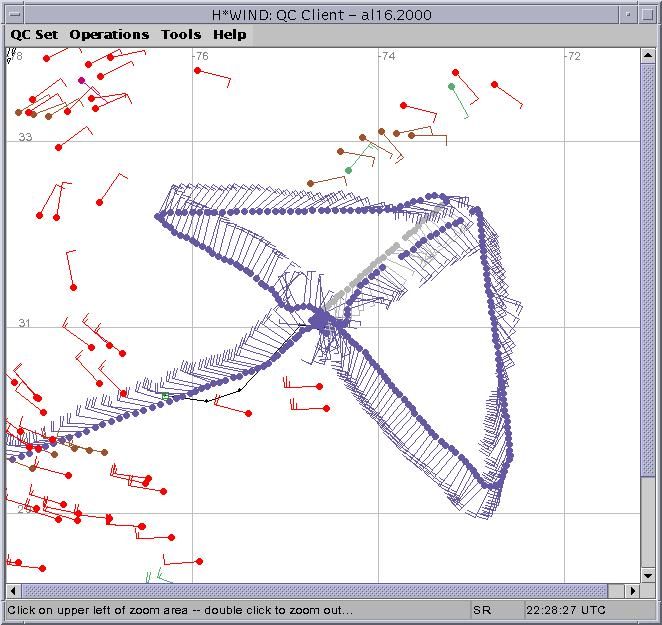The image size is (662, 625).
Task: Select the green square marker on flight track
Action: pyautogui.click(x=165, y=396)
